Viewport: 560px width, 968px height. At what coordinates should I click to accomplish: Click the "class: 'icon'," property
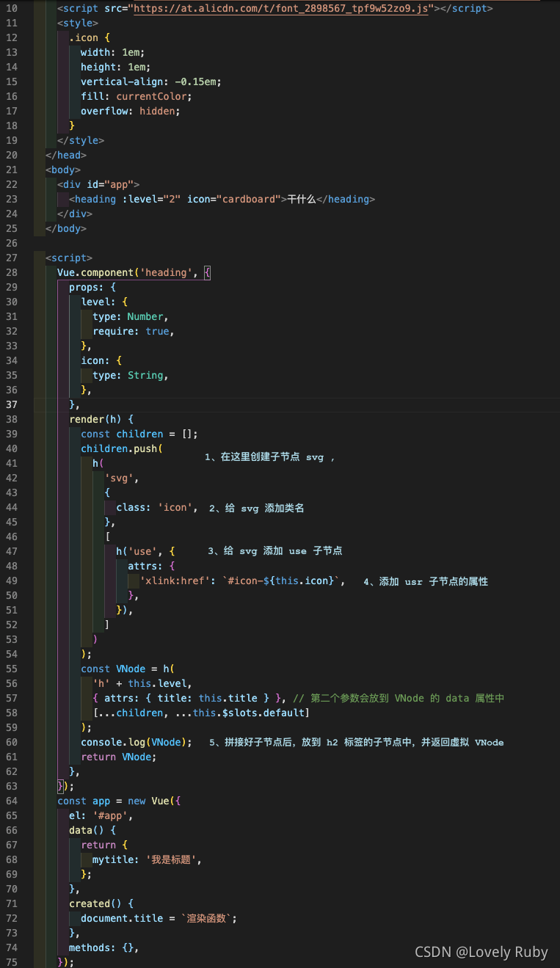pos(157,507)
